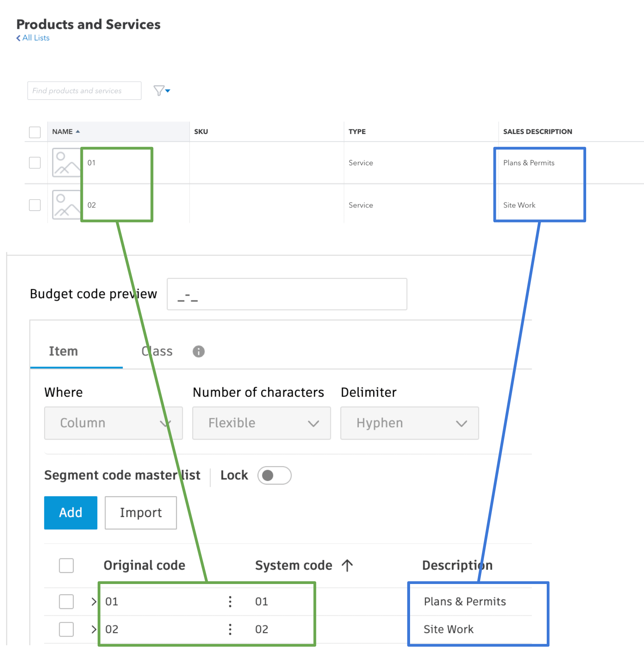The width and height of the screenshot is (644, 665).
Task: Open the Number of characters dropdown
Action: click(261, 423)
